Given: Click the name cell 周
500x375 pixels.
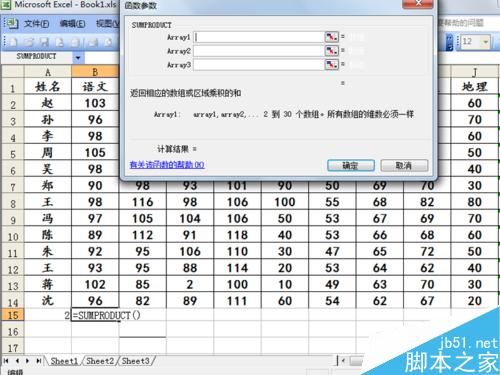Looking at the screenshot, I should click(48, 153).
